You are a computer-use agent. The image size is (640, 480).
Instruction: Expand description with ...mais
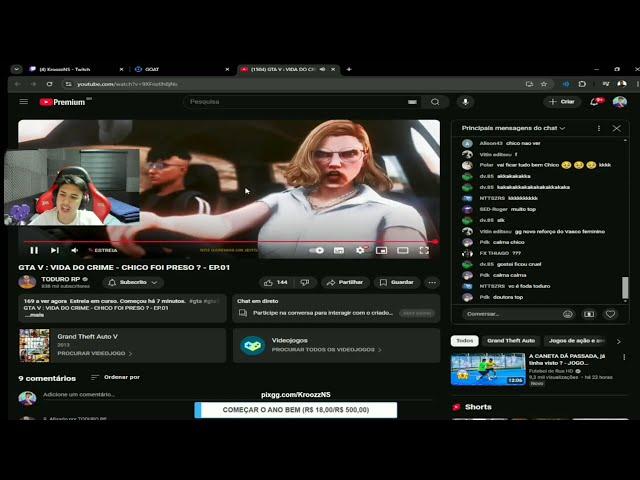(34, 315)
